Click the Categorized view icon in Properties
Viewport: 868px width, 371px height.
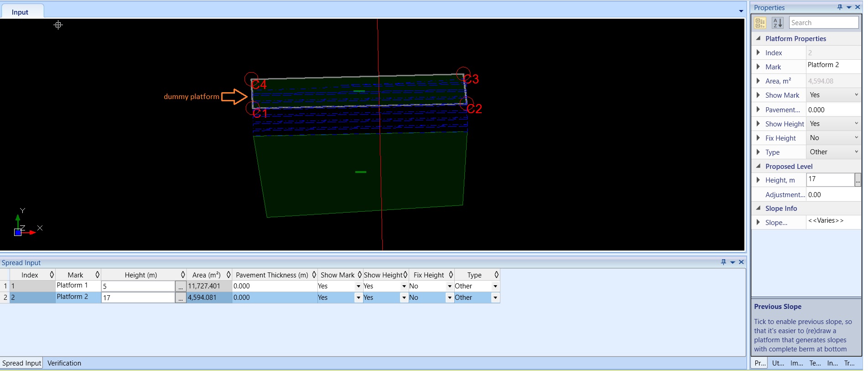[760, 23]
